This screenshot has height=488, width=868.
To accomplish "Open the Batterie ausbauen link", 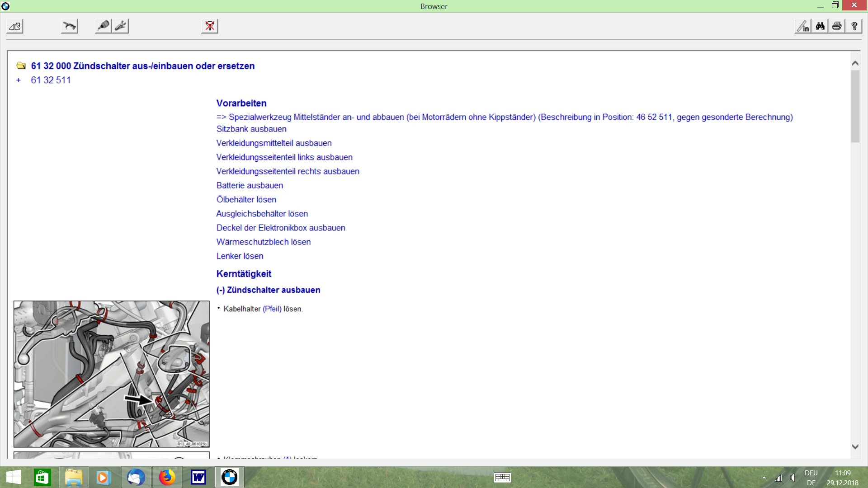I will [250, 185].
